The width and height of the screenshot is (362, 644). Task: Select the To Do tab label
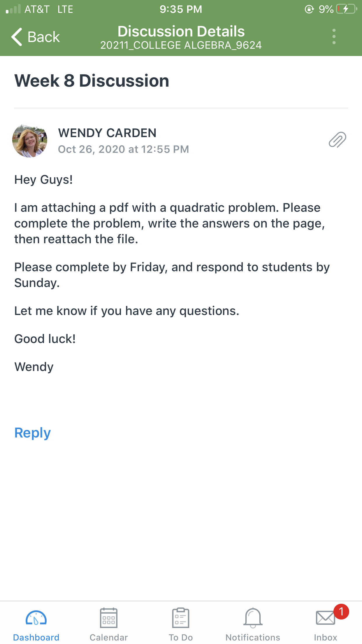[x=181, y=638]
